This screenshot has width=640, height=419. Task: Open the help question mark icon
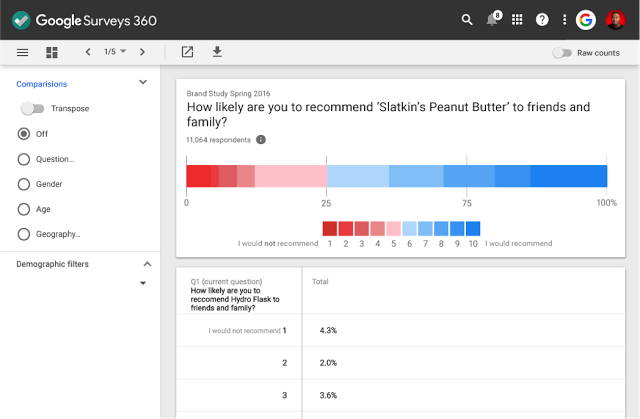coord(542,20)
